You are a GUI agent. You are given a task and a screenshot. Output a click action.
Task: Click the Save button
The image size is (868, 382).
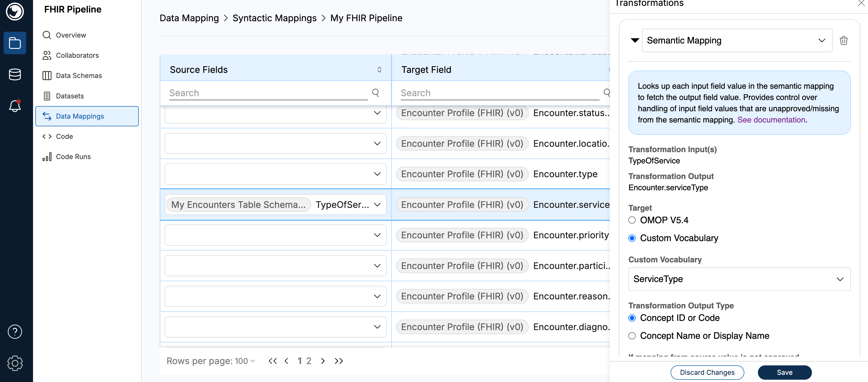coord(785,372)
